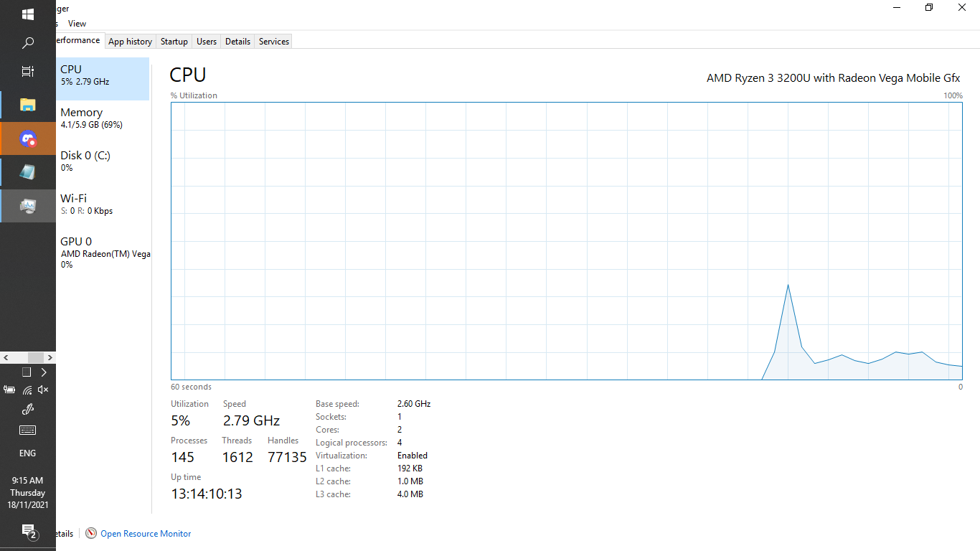The image size is (980, 551).
Task: Click the battery status tray icon
Action: [x=9, y=390]
